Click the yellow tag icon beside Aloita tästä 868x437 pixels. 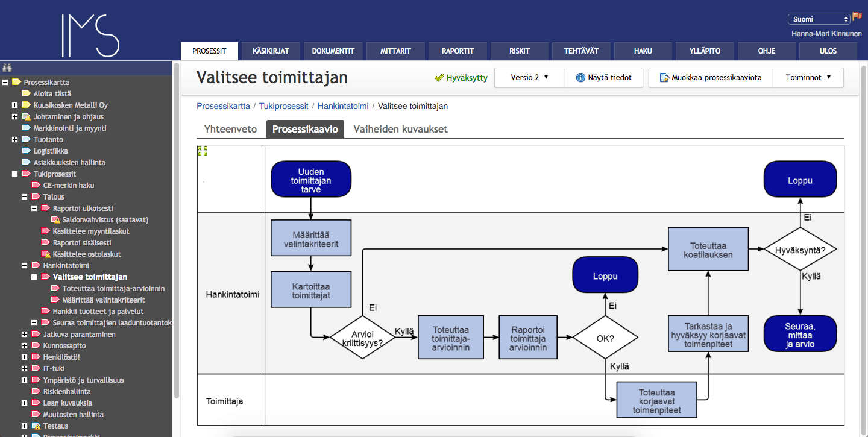26,93
